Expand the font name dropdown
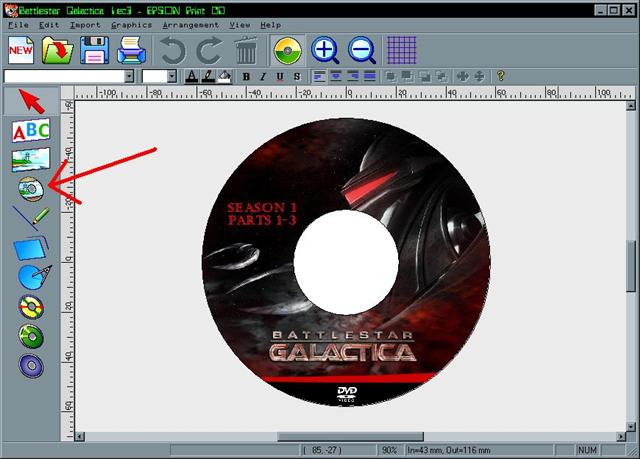The height and width of the screenshot is (459, 640). [129, 76]
